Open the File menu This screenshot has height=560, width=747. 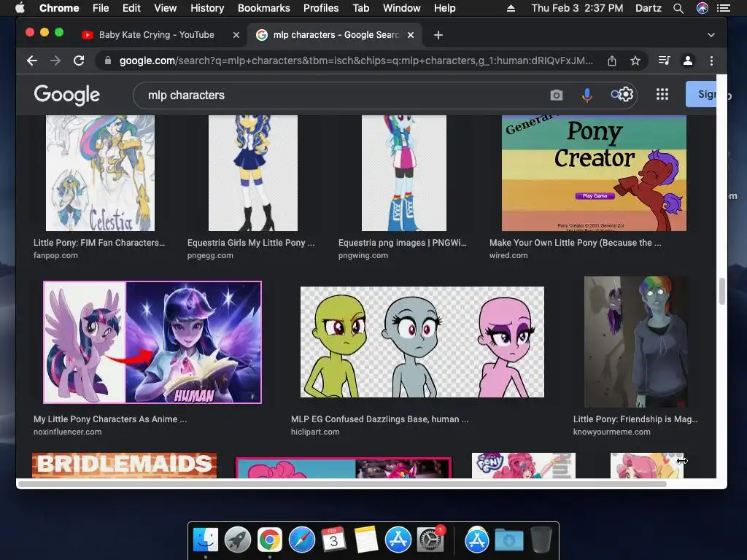[x=101, y=8]
